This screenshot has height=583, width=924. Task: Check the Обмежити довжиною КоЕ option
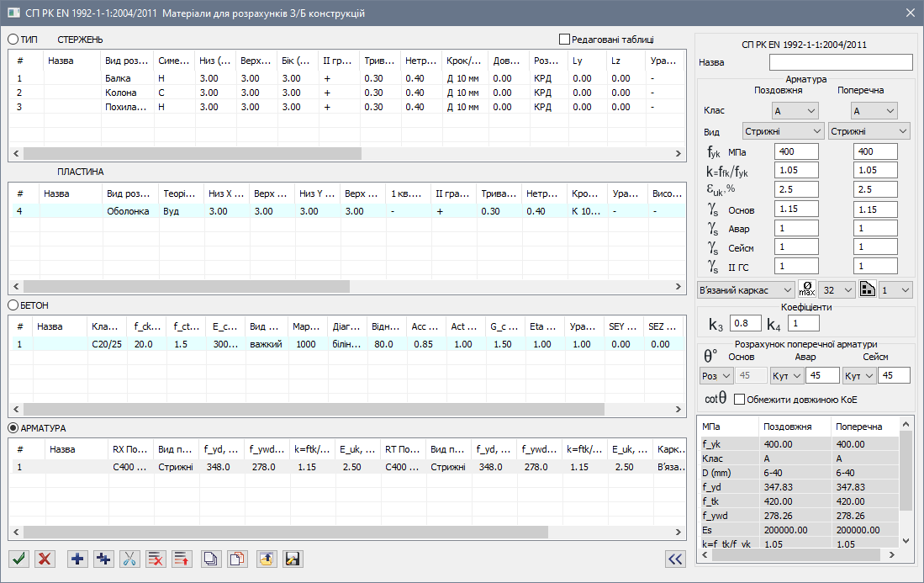point(740,399)
